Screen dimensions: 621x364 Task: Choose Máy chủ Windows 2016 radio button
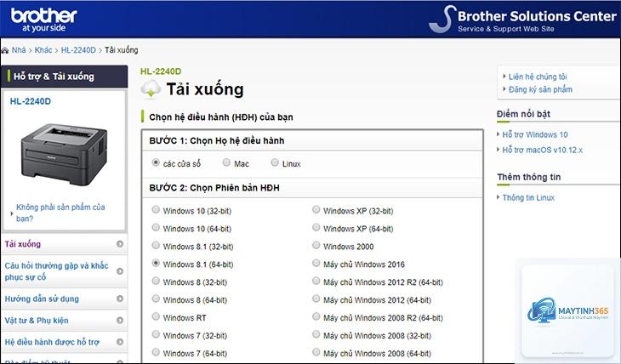316,263
